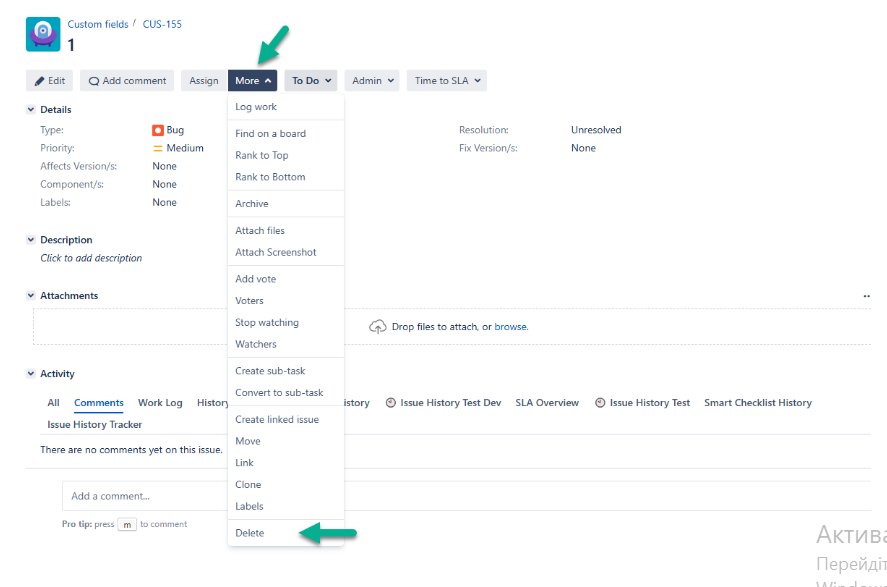Screen dimensions: 887x587
Task: Click the cloud upload icon in Attachments
Action: (x=377, y=326)
